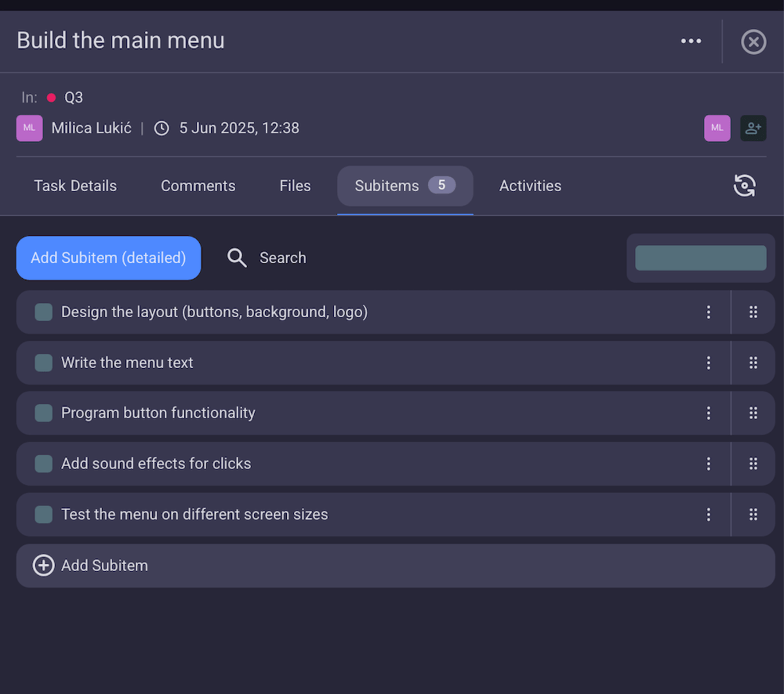
Task: Check off 'Design the layout' subitem
Action: (43, 312)
